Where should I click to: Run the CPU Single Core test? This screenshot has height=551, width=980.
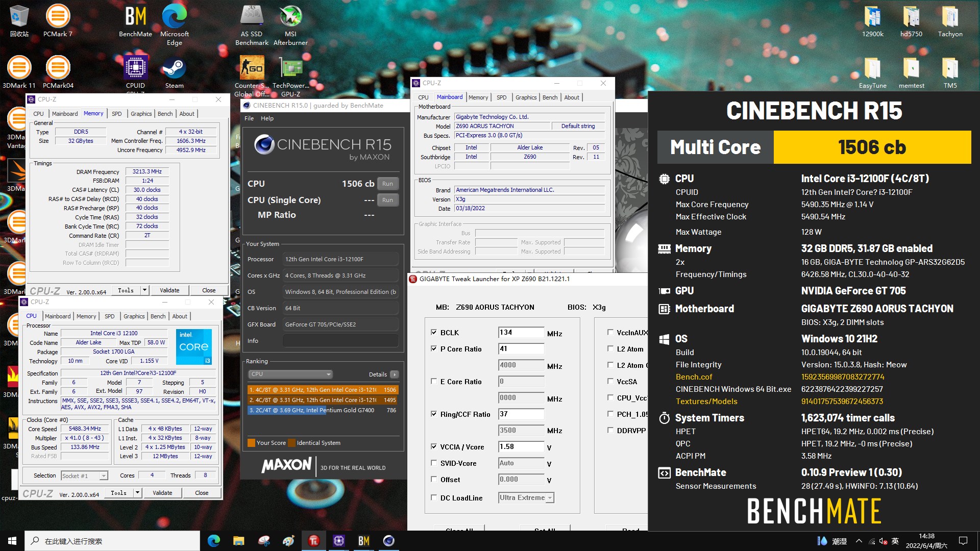pos(387,200)
